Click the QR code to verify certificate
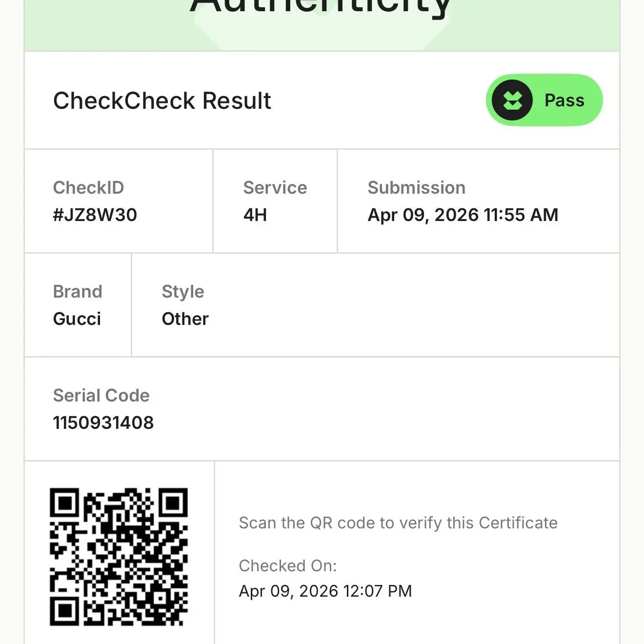This screenshot has width=644, height=644. click(119, 557)
